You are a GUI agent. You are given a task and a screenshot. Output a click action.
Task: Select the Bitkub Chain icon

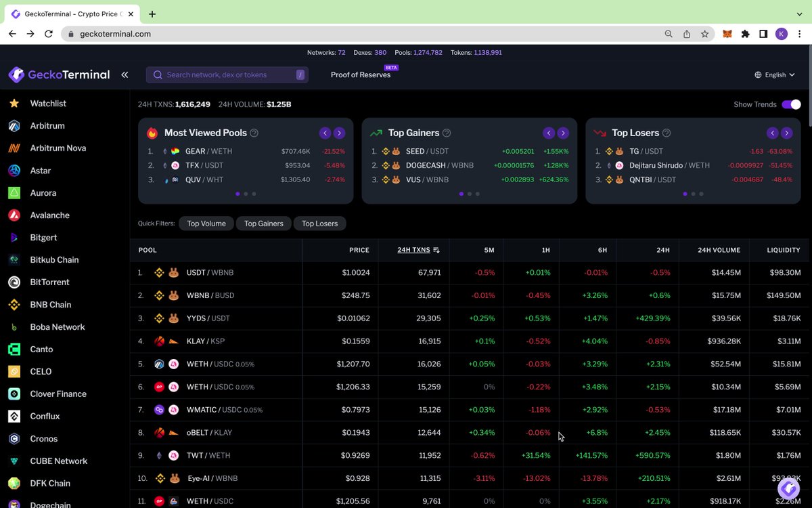(14, 260)
